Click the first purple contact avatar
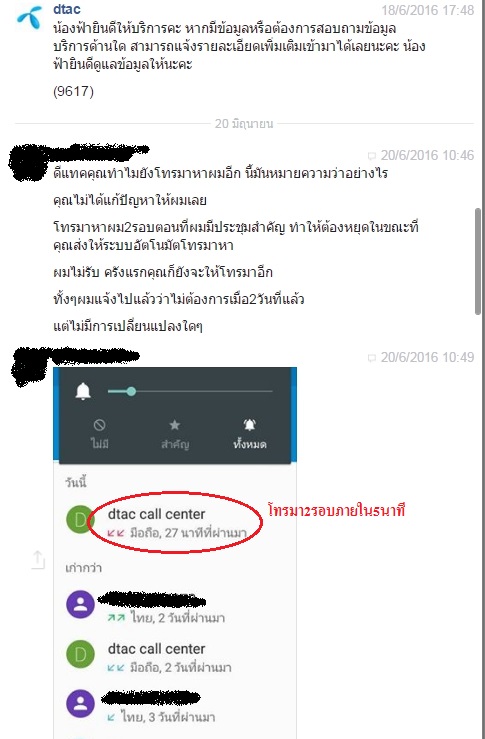 click(80, 605)
